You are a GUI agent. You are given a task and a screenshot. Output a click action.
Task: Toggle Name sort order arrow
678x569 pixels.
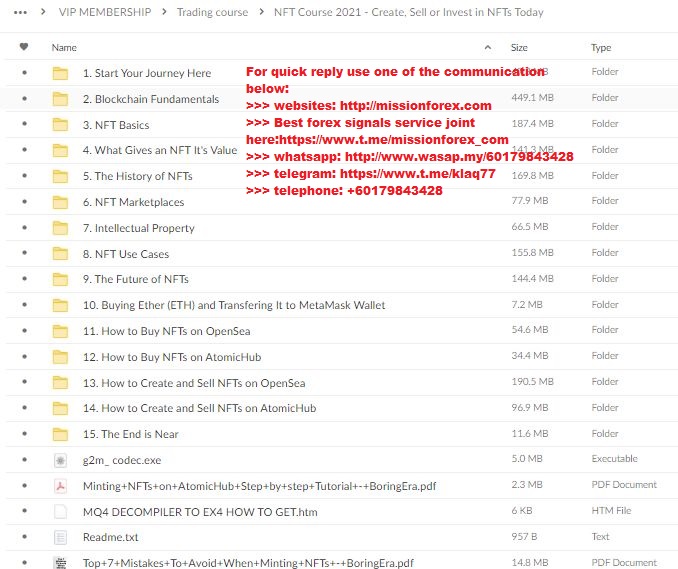(x=488, y=47)
